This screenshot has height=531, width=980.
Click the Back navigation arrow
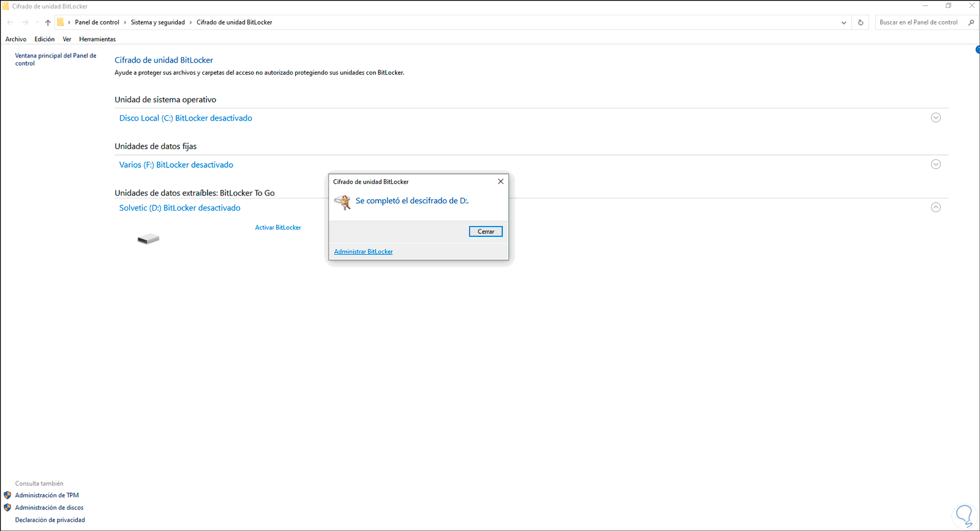click(x=10, y=23)
